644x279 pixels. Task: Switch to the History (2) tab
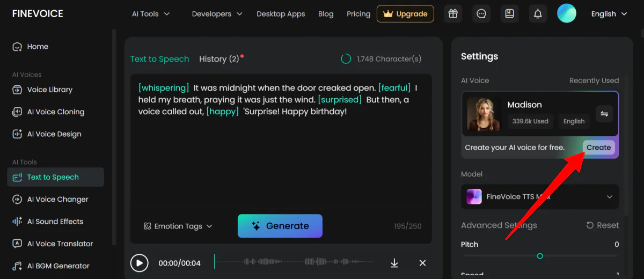pos(219,59)
